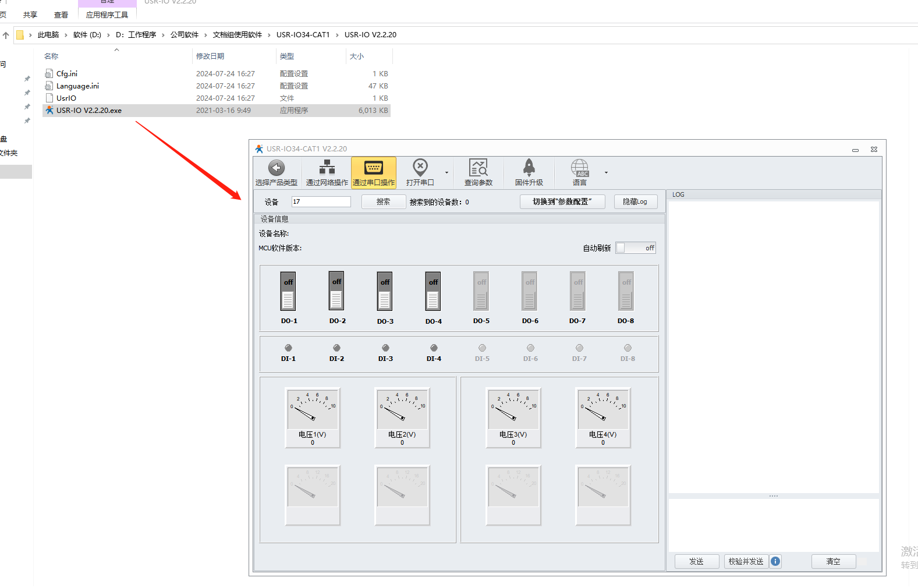
Task: Click the 发送 send button
Action: (x=697, y=562)
